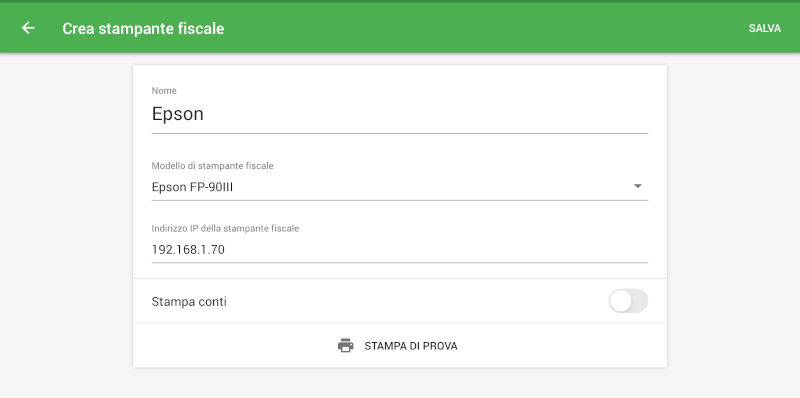The width and height of the screenshot is (800, 398).
Task: Save the printer with SALVA
Action: [x=764, y=29]
